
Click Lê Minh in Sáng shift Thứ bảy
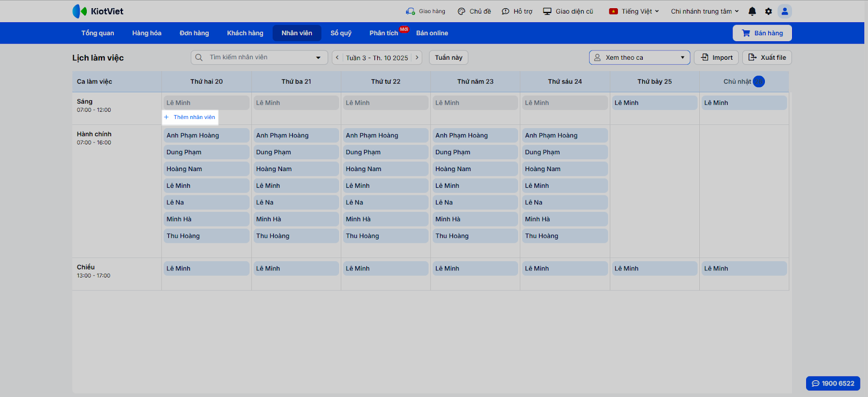pyautogui.click(x=654, y=103)
